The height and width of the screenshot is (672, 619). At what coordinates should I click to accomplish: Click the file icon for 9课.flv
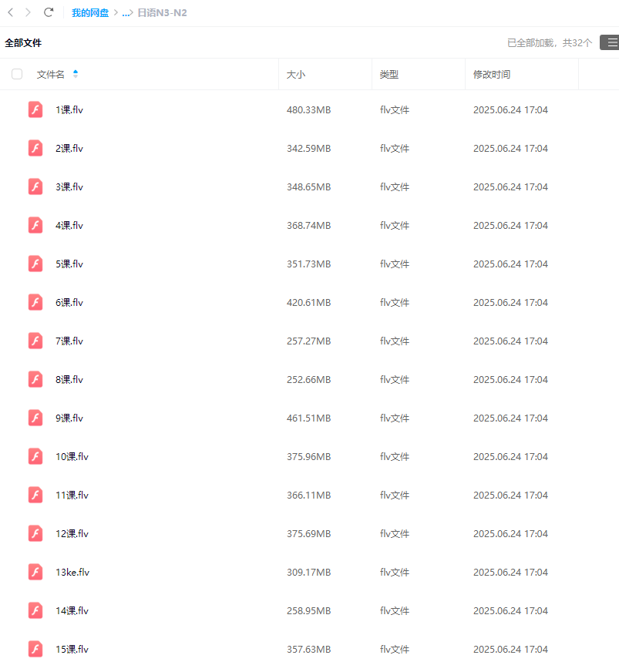coord(35,418)
